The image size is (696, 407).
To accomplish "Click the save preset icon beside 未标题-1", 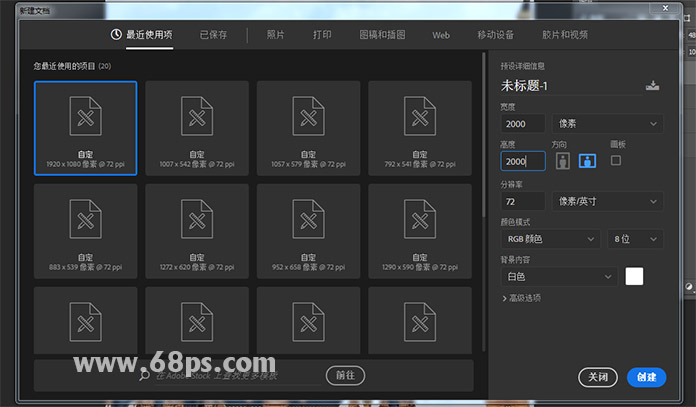I will [653, 85].
